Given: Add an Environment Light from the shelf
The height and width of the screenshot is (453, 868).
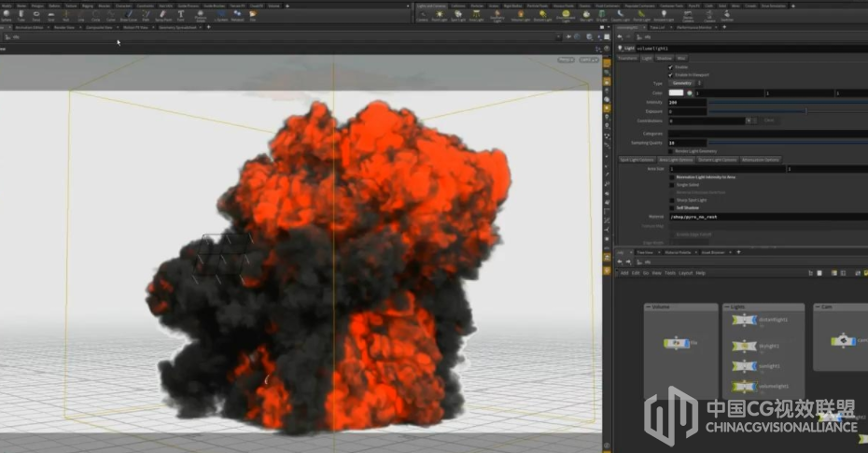Looking at the screenshot, I should [566, 17].
